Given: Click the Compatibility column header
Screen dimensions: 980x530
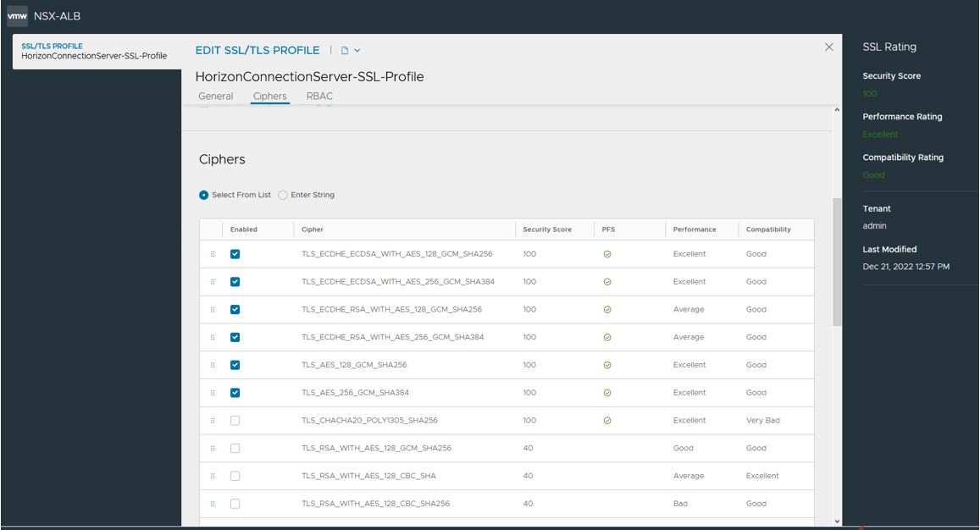Looking at the screenshot, I should pyautogui.click(x=768, y=229).
